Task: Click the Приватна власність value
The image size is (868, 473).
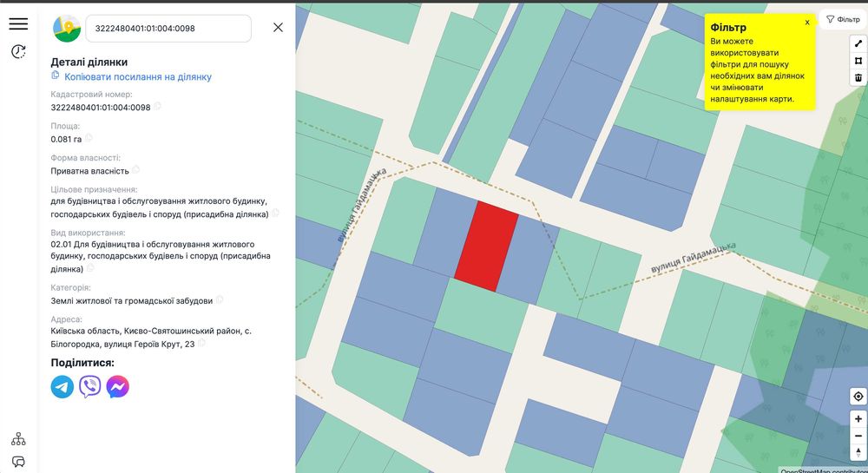Action: (89, 171)
